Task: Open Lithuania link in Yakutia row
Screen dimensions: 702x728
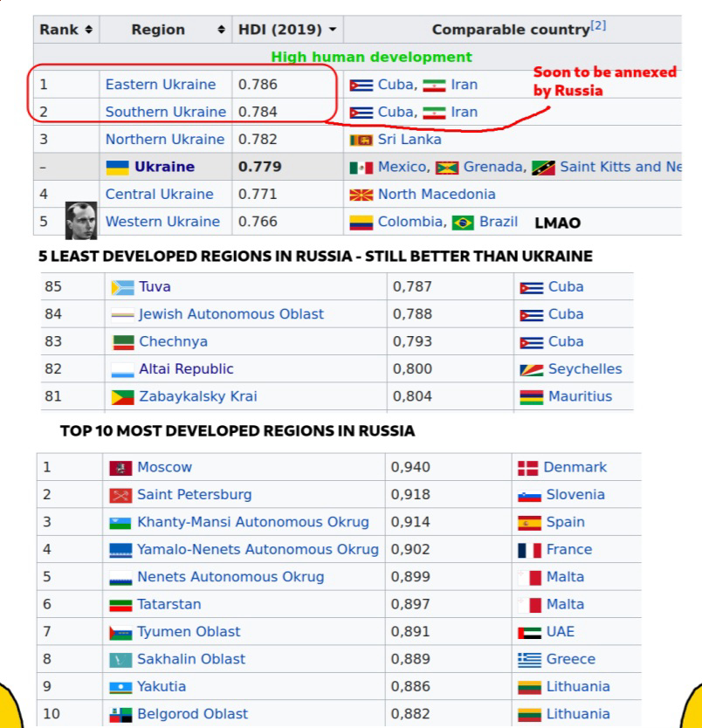Action: (578, 686)
